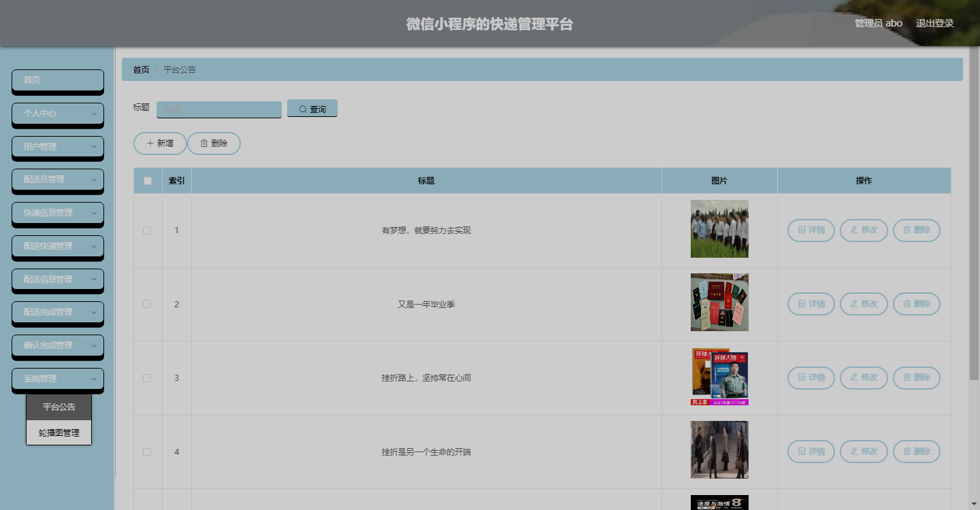Expand the 用户管理 sidebar menu
Viewport: 980px width, 510px height.
[x=58, y=147]
